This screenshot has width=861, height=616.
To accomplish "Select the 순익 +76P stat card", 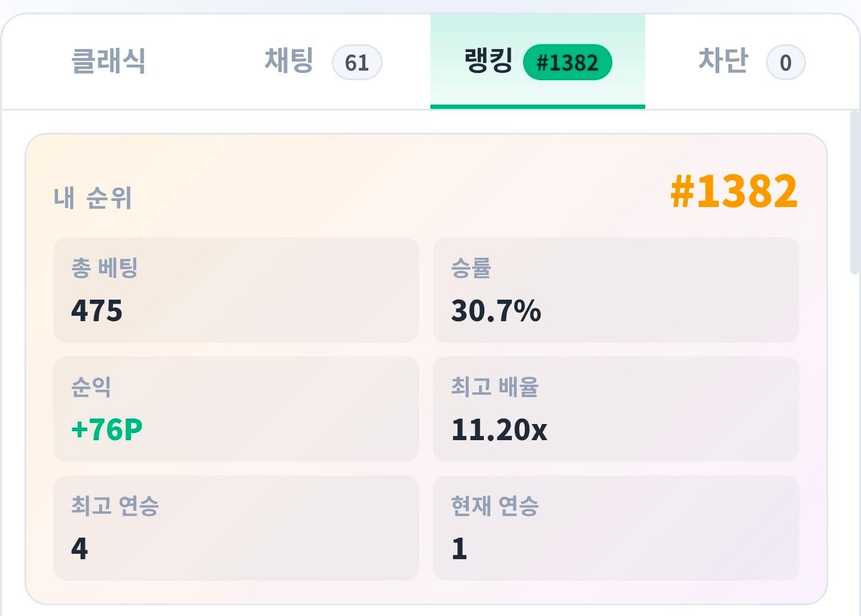I will click(236, 409).
